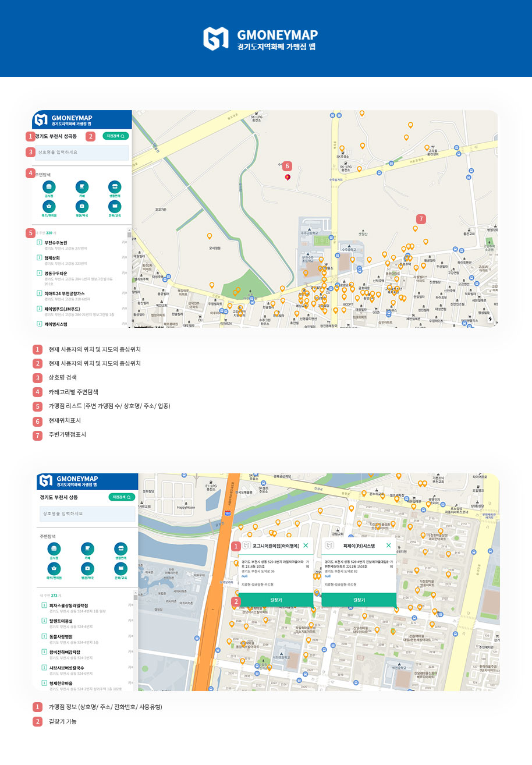Open 명동구두타운 store entry

click(80, 278)
